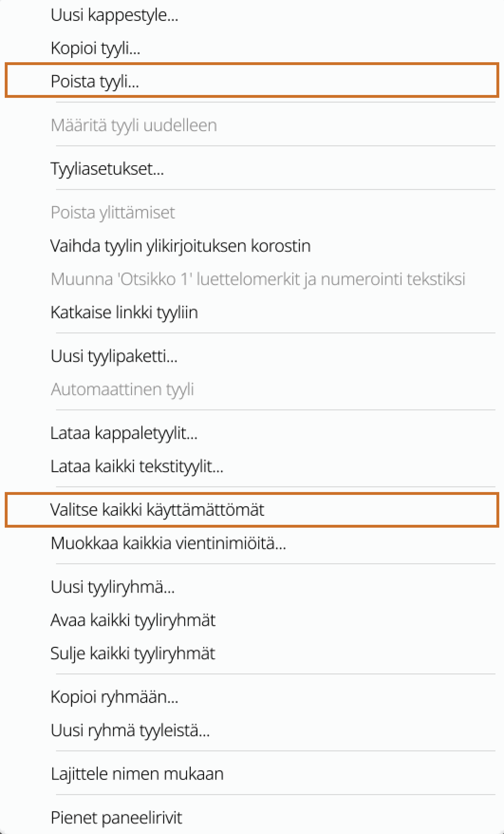Select Kopioi tyyli from the menu

[96, 48]
